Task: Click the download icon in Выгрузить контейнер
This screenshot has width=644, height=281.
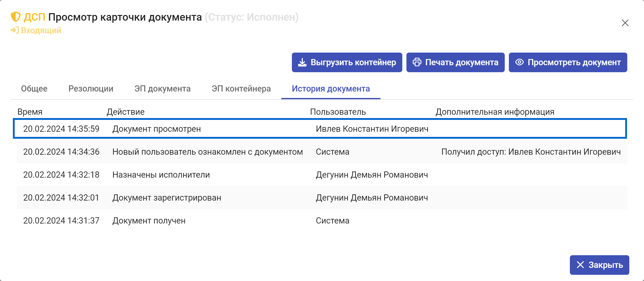Action: point(302,62)
